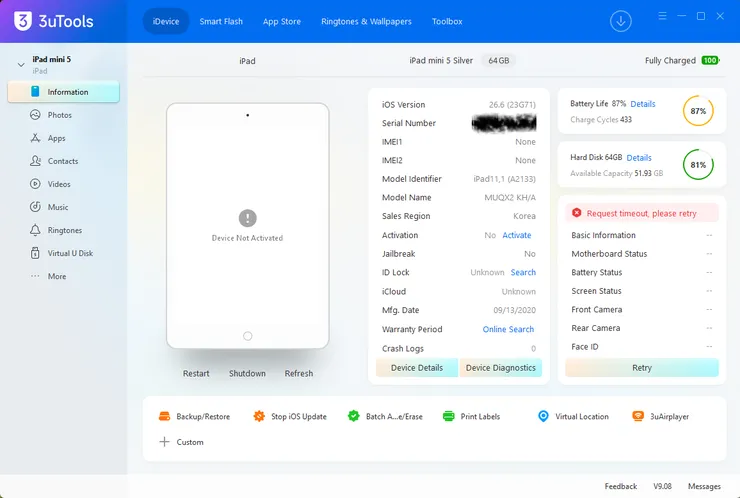Click the Charge Cycles 433 text
Screen dimensions: 740x498
click(601, 119)
